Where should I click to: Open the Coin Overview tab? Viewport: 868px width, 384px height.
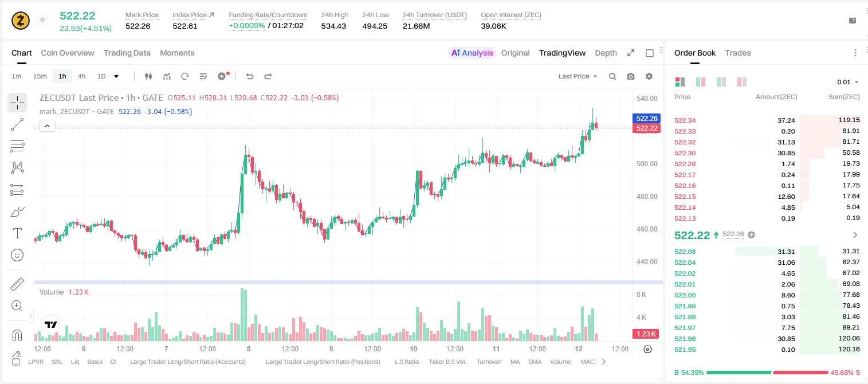coord(68,53)
